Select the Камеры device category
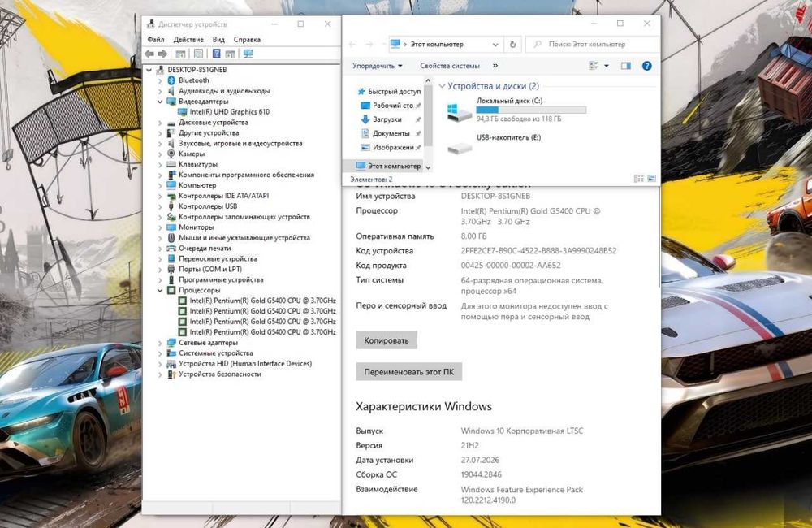The width and height of the screenshot is (812, 528). tap(191, 154)
